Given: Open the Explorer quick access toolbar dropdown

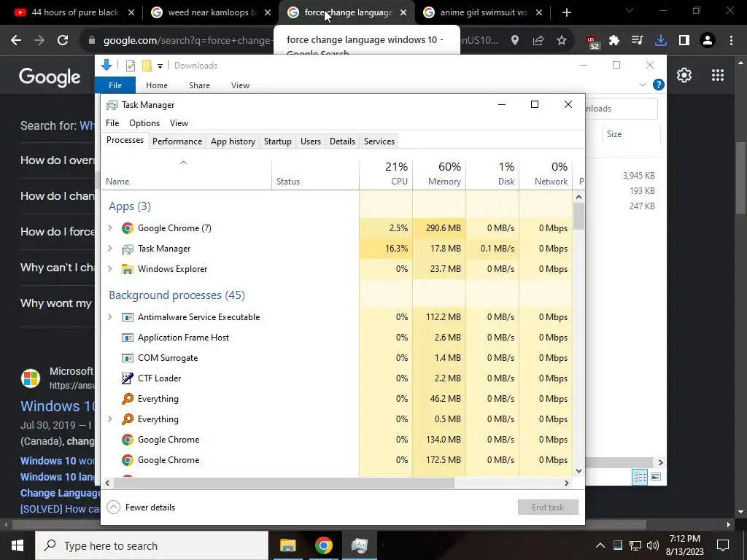Looking at the screenshot, I should 160,66.
